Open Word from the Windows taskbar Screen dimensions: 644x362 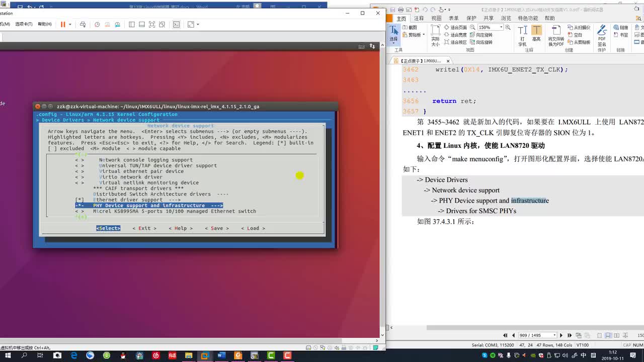point(221,355)
